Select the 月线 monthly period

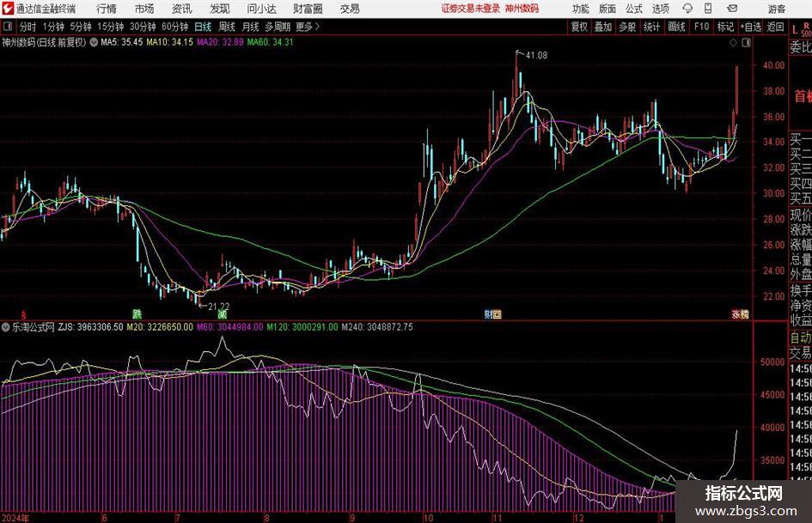pyautogui.click(x=250, y=27)
